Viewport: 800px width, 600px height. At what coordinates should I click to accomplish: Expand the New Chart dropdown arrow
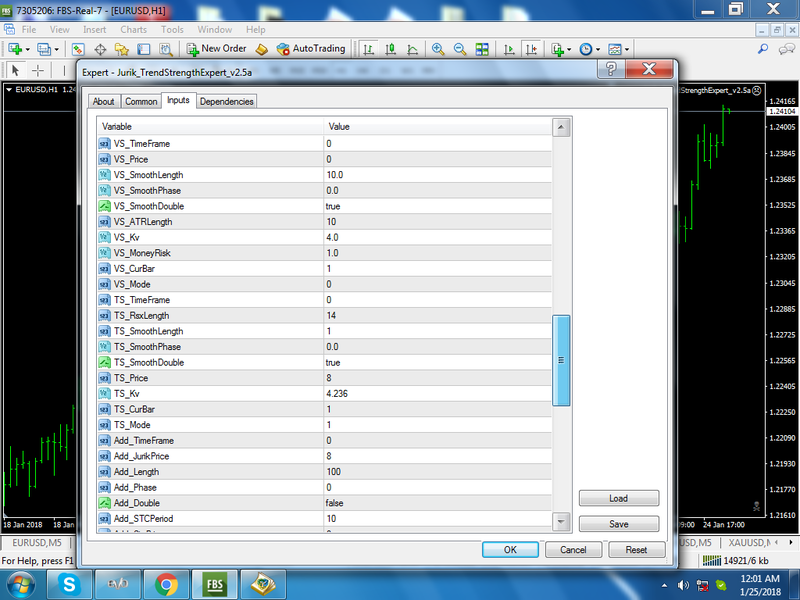[28, 49]
